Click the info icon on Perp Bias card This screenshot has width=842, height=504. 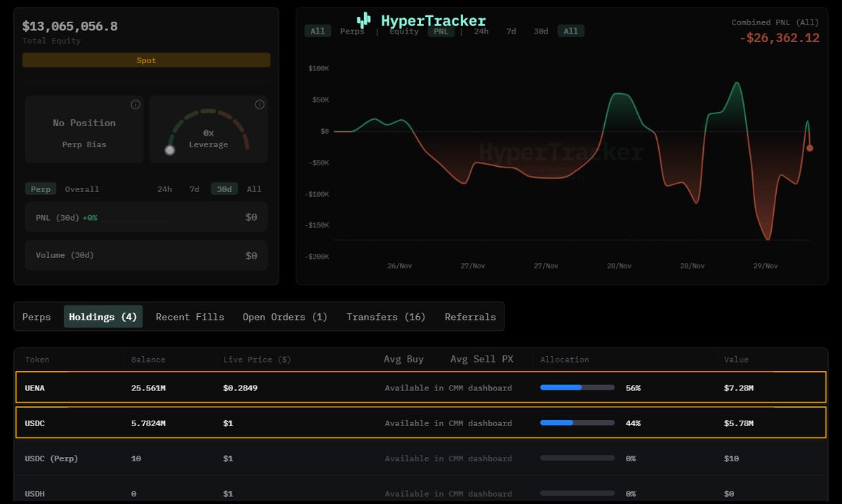(135, 104)
